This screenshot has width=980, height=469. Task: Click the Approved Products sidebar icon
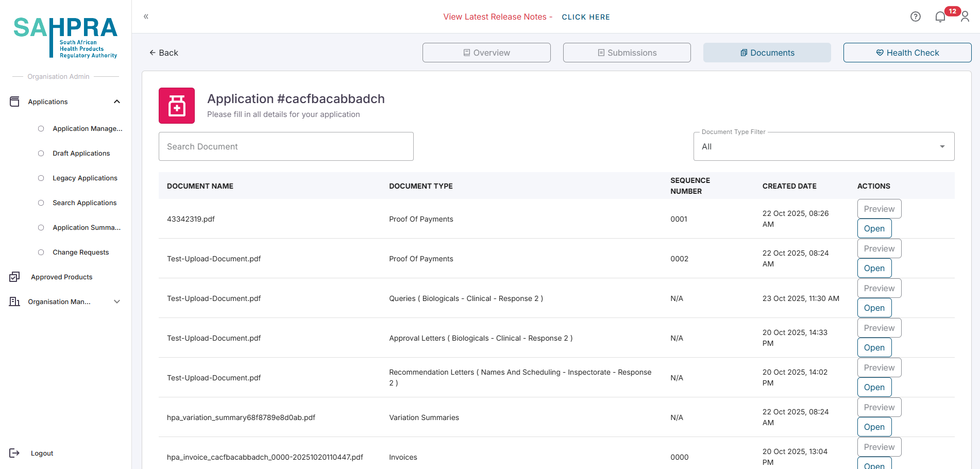(x=14, y=277)
